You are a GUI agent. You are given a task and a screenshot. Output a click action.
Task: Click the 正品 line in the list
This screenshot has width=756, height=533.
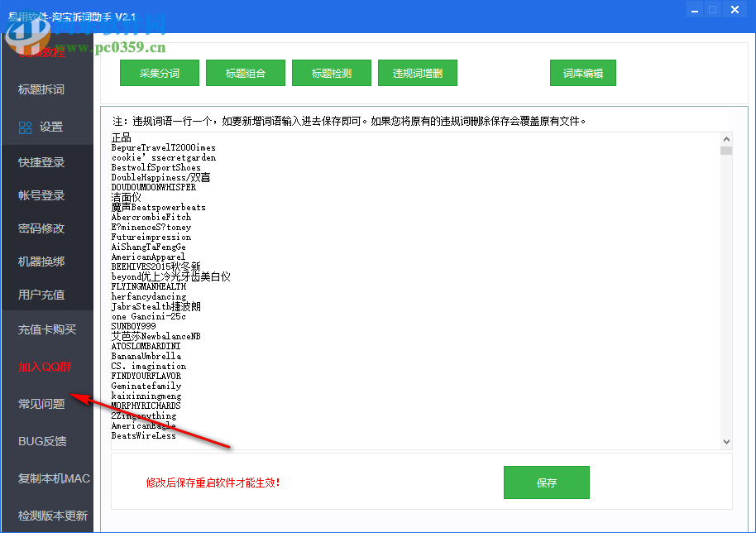click(x=121, y=138)
